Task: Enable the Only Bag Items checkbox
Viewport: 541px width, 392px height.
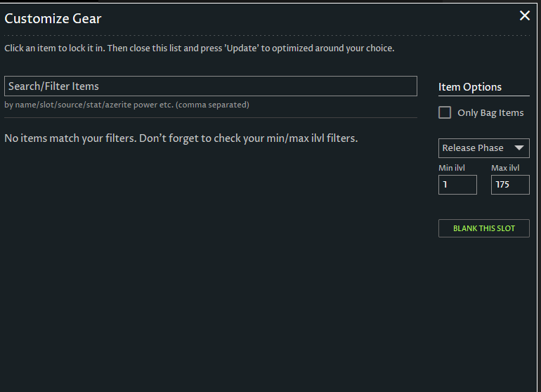Action: (445, 112)
